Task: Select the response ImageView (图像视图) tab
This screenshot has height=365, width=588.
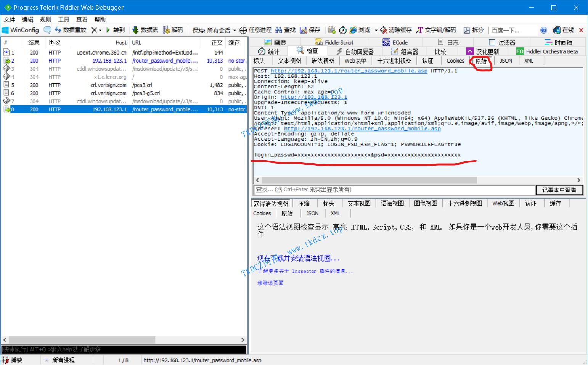Action: pyautogui.click(x=426, y=204)
